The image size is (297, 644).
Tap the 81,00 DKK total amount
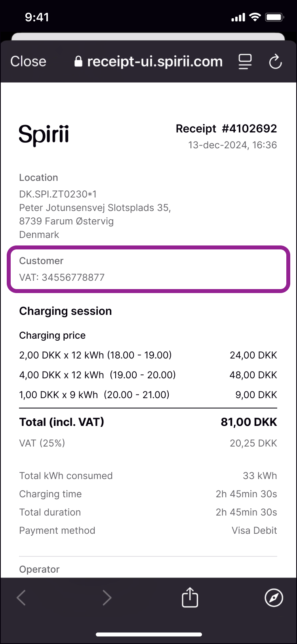[x=249, y=422]
